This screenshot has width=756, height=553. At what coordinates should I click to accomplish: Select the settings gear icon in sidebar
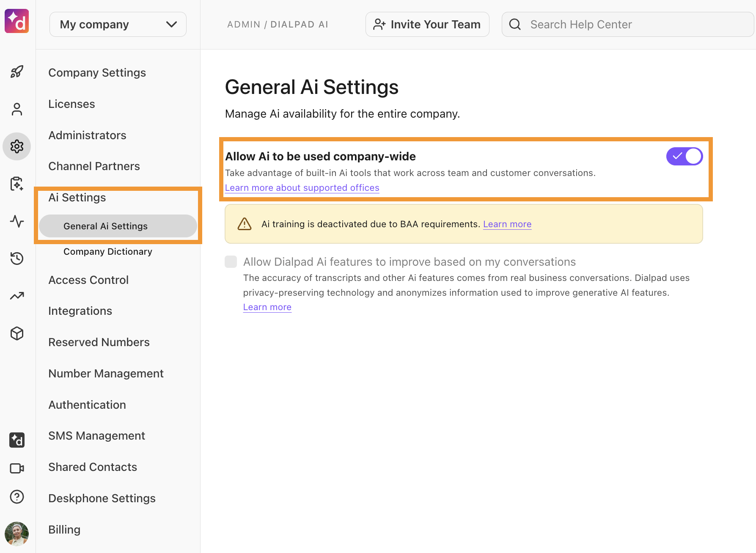[17, 146]
